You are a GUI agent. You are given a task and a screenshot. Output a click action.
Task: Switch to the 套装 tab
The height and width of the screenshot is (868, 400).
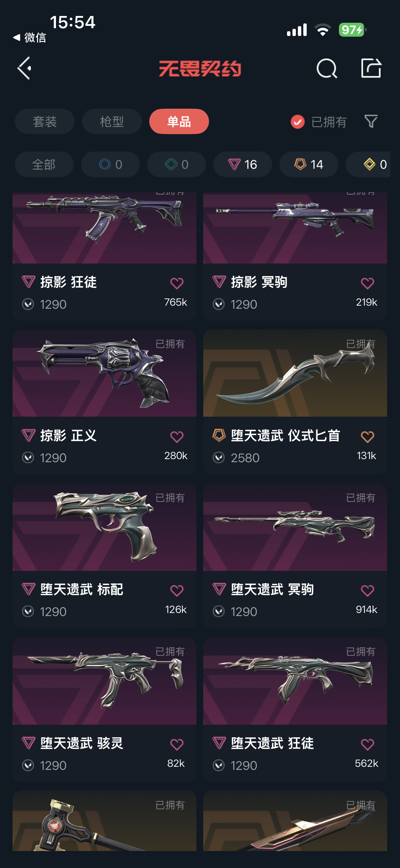(45, 121)
